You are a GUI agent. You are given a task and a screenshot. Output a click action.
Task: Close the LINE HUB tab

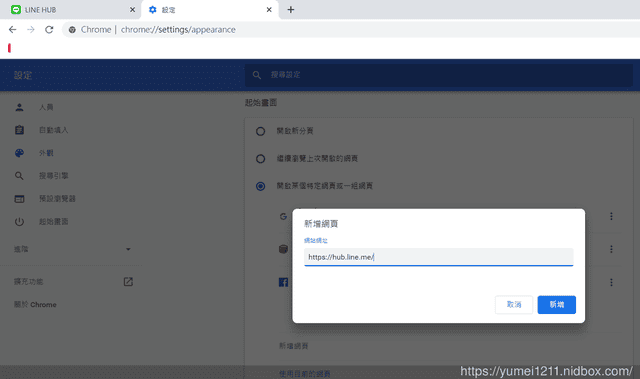click(132, 10)
